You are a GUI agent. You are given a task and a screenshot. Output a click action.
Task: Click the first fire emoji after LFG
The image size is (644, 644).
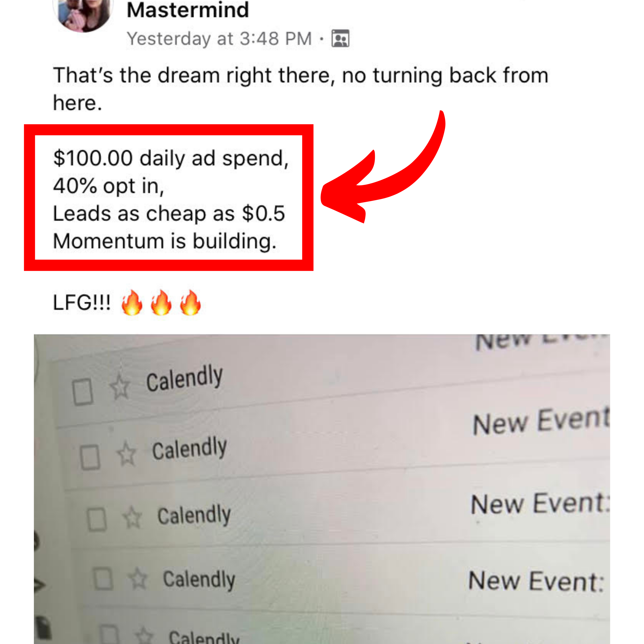(132, 302)
